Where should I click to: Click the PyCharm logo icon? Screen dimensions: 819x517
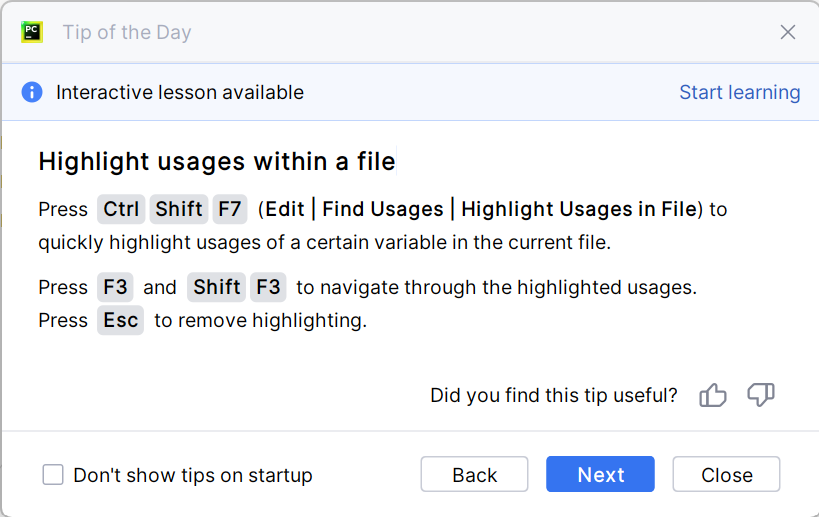[x=32, y=32]
